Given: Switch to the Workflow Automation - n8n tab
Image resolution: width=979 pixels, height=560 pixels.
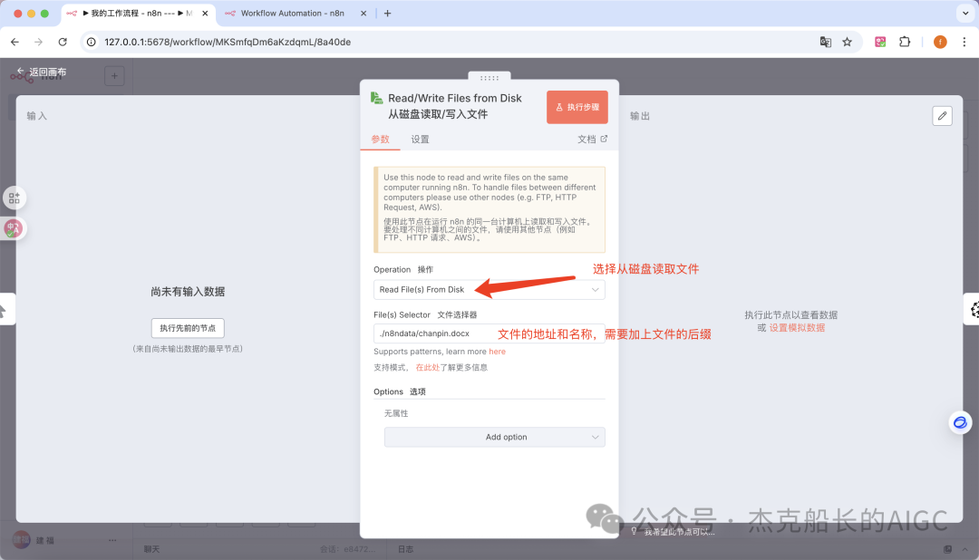Looking at the screenshot, I should [292, 13].
